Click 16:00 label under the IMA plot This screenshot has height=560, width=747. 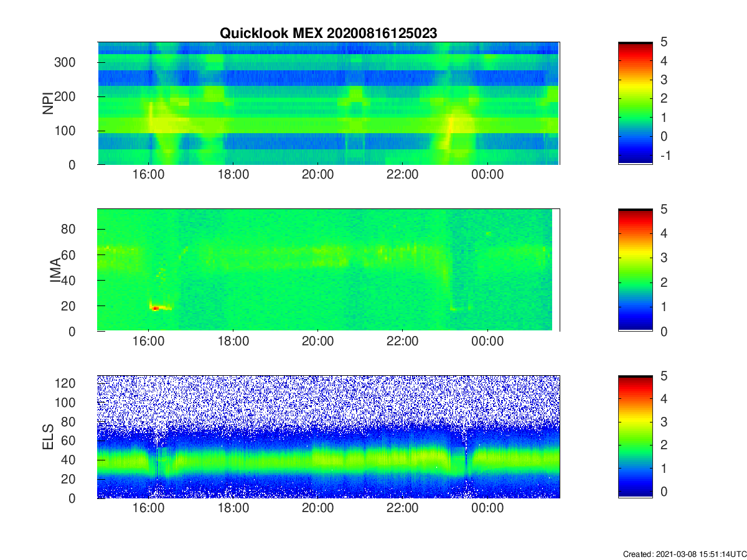[149, 342]
